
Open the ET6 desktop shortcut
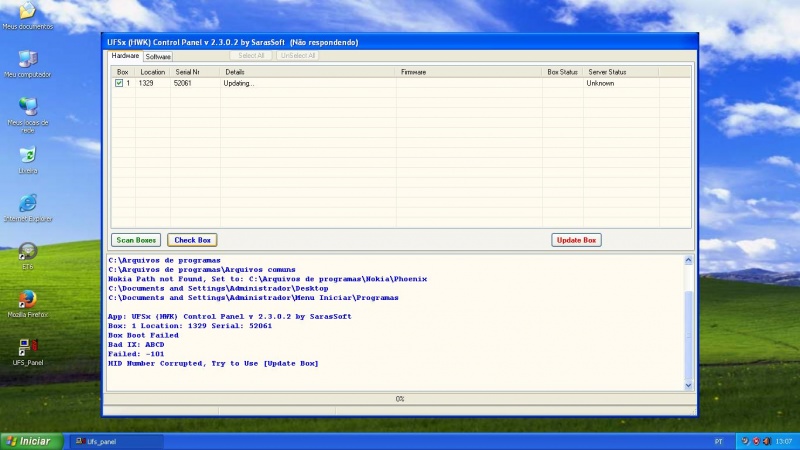point(28,256)
